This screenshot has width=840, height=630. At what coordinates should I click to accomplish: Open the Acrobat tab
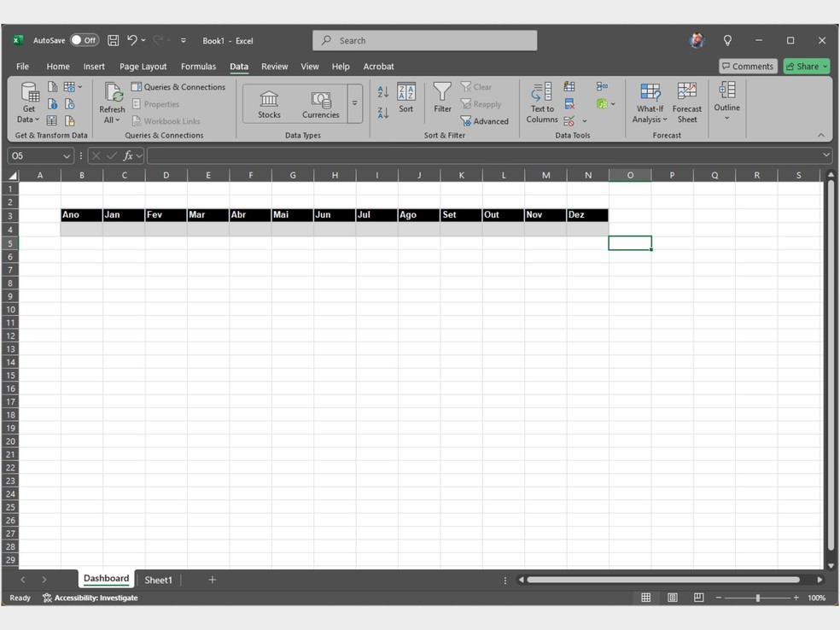click(x=378, y=67)
